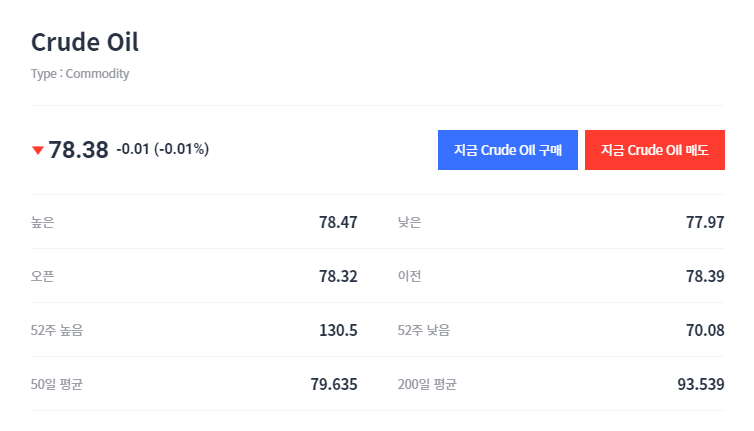Select the Type : Commodity label
The width and height of the screenshot is (754, 431).
80,73
